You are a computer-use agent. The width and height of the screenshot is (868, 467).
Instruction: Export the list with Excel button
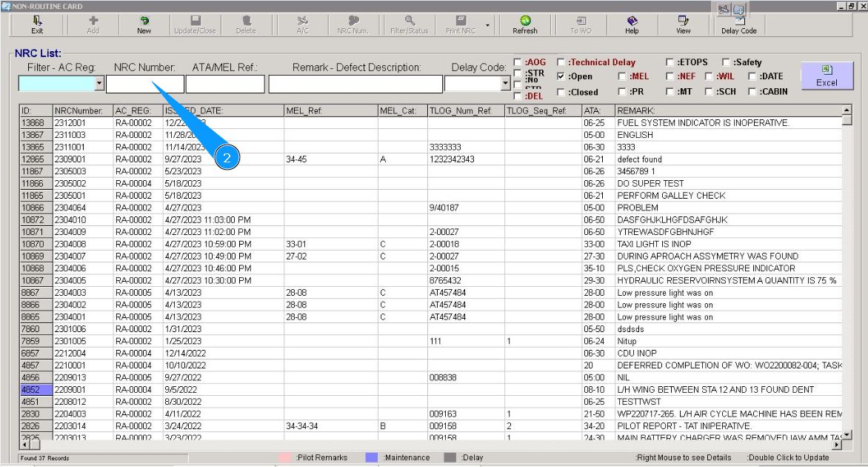pyautogui.click(x=827, y=76)
